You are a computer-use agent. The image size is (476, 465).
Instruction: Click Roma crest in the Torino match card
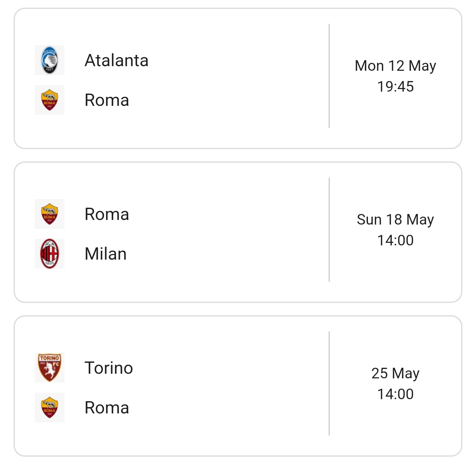coord(50,407)
